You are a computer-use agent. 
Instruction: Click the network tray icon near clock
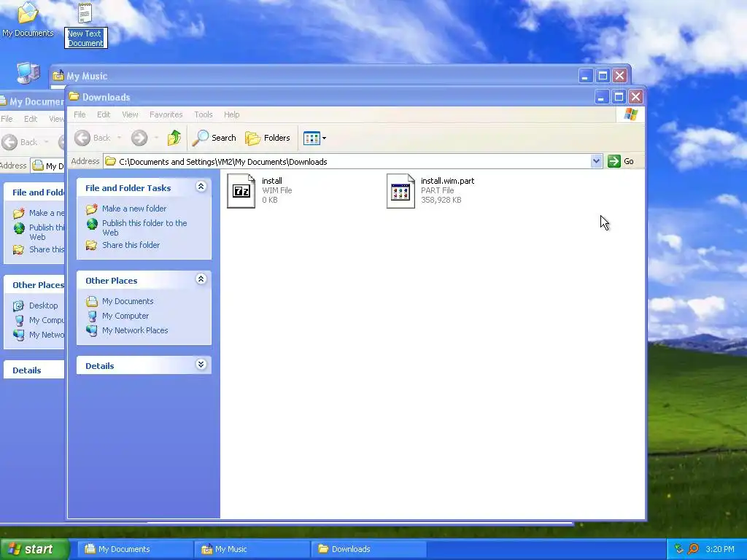679,549
